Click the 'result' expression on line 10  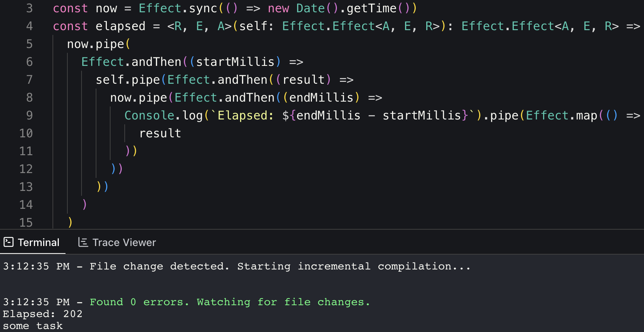pyautogui.click(x=160, y=133)
